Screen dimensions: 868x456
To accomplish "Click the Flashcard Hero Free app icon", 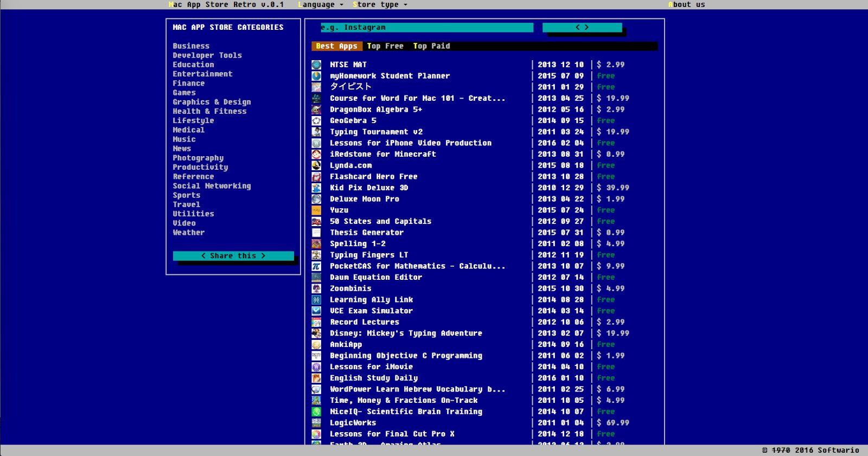I will pyautogui.click(x=316, y=177).
